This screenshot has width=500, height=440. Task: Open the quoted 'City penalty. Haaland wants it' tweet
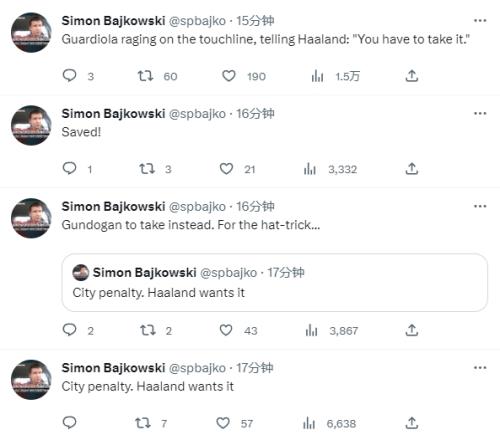coord(275,283)
